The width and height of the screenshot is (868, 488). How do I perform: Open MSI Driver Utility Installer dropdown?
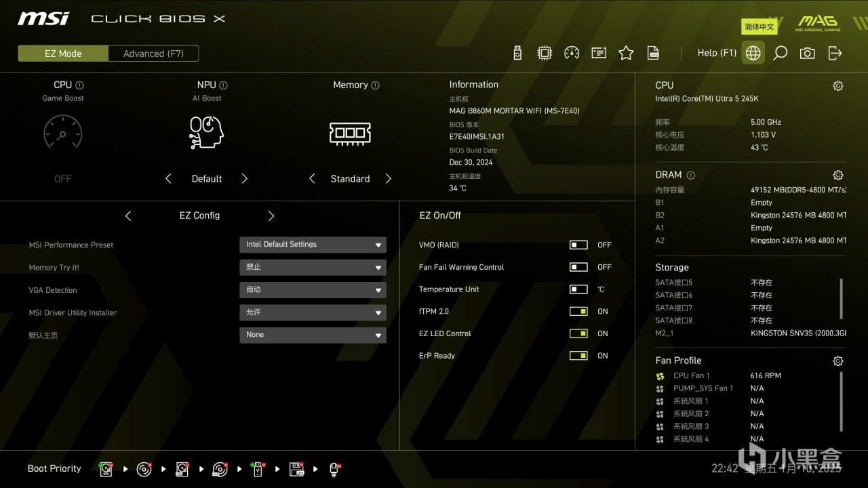point(313,312)
